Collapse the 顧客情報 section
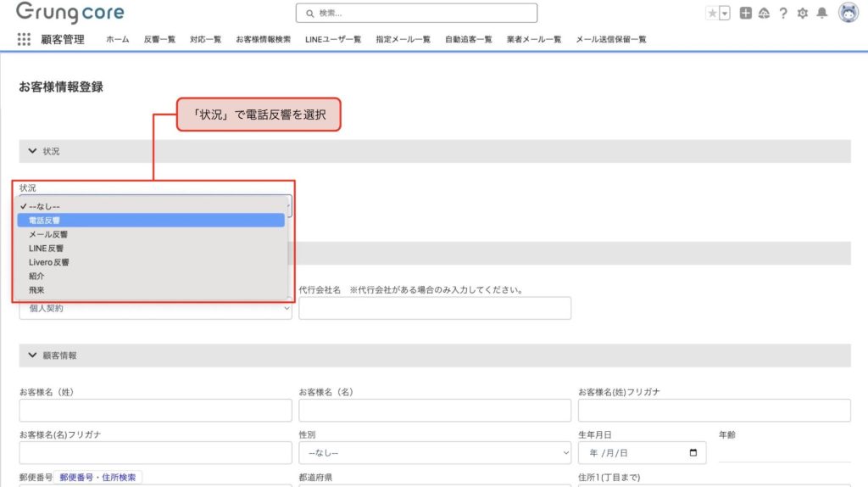Image resolution: width=868 pixels, height=487 pixels. [x=32, y=355]
